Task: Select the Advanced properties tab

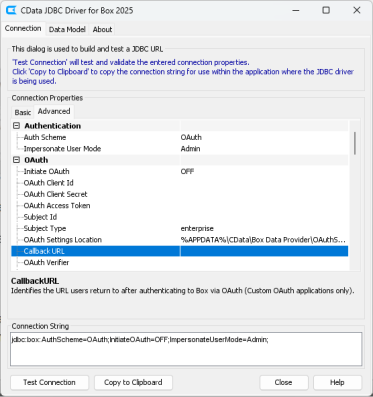Action: tap(54, 111)
